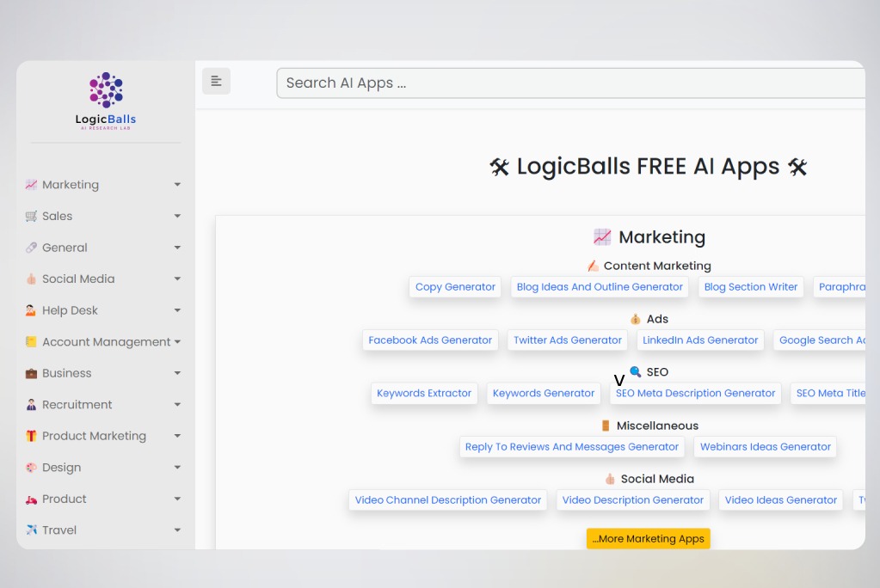
Task: Open the Keywords Extractor app
Action: [x=424, y=394]
